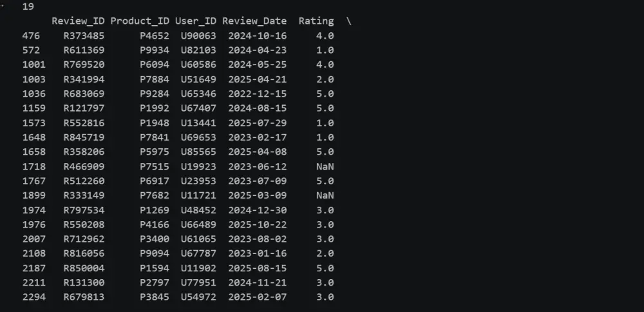The height and width of the screenshot is (312, 644).
Task: Click user ID U51649
Action: [x=198, y=79]
